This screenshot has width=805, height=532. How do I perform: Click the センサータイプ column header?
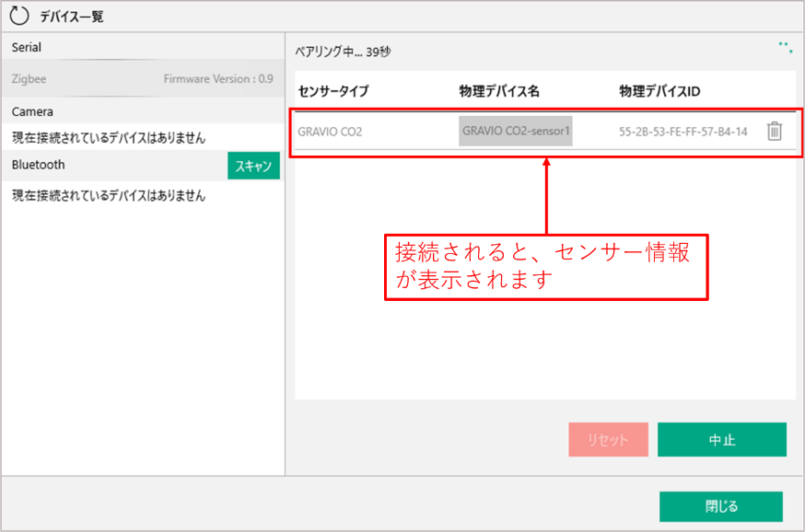(x=333, y=91)
